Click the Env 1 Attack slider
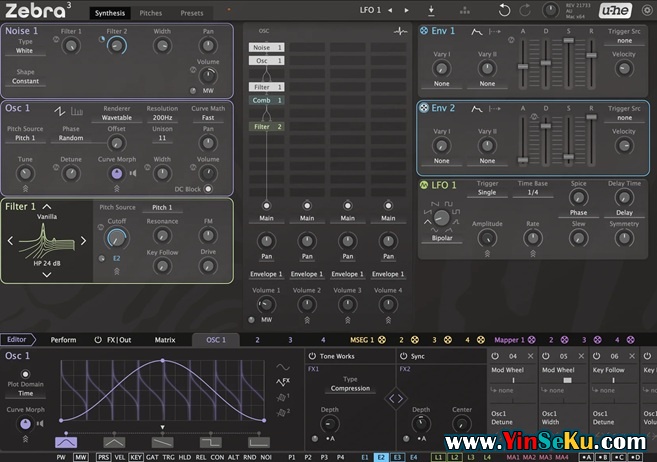The height and width of the screenshot is (462, 657). [x=522, y=64]
